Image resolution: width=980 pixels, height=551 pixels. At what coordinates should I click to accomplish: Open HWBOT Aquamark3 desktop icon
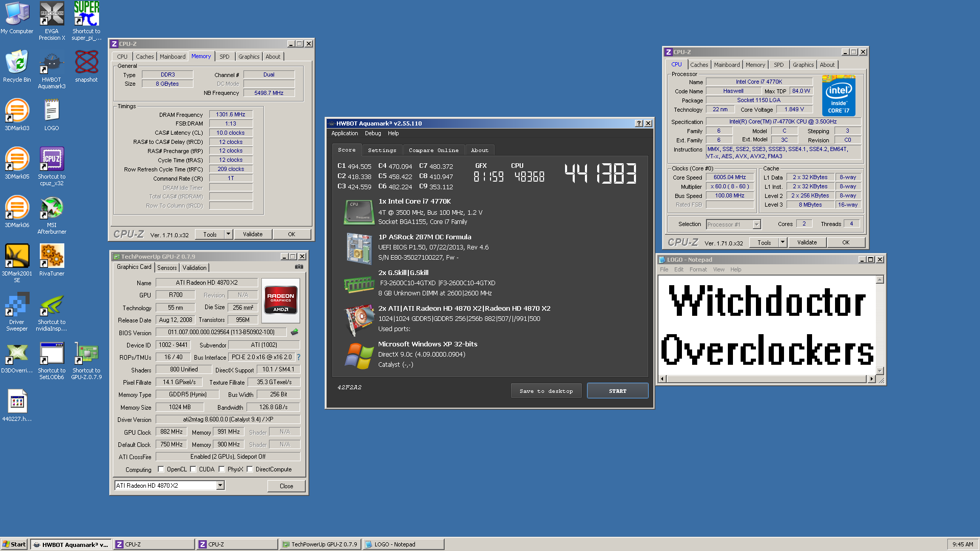[x=52, y=69]
